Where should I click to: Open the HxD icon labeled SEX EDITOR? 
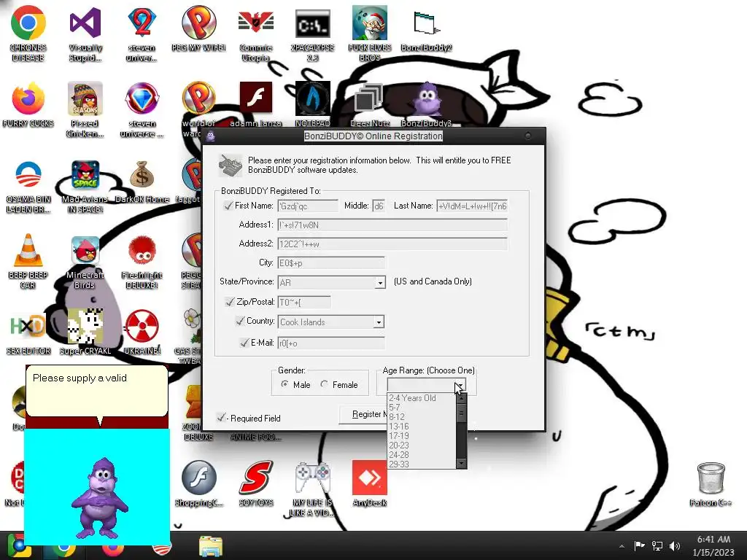coord(28,327)
